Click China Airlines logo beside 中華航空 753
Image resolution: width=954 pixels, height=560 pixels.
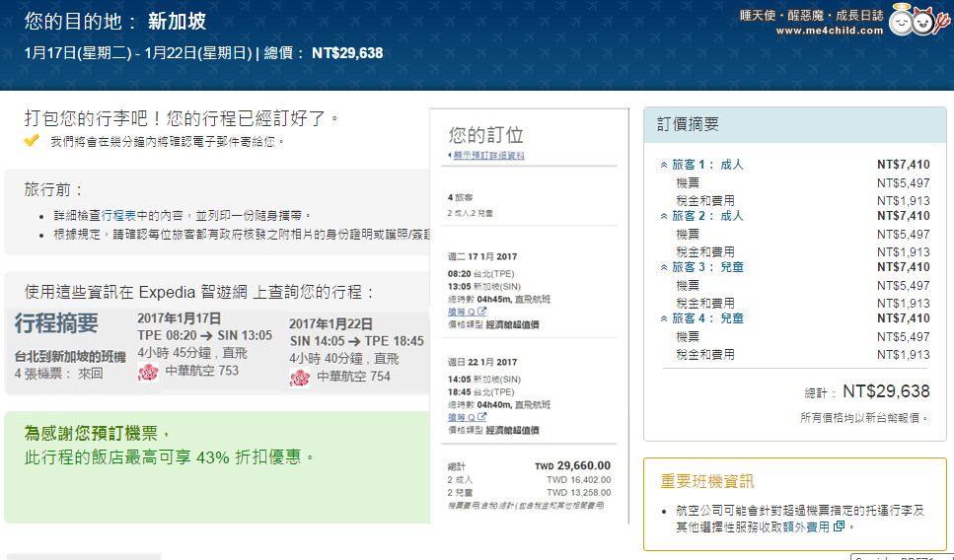point(148,372)
